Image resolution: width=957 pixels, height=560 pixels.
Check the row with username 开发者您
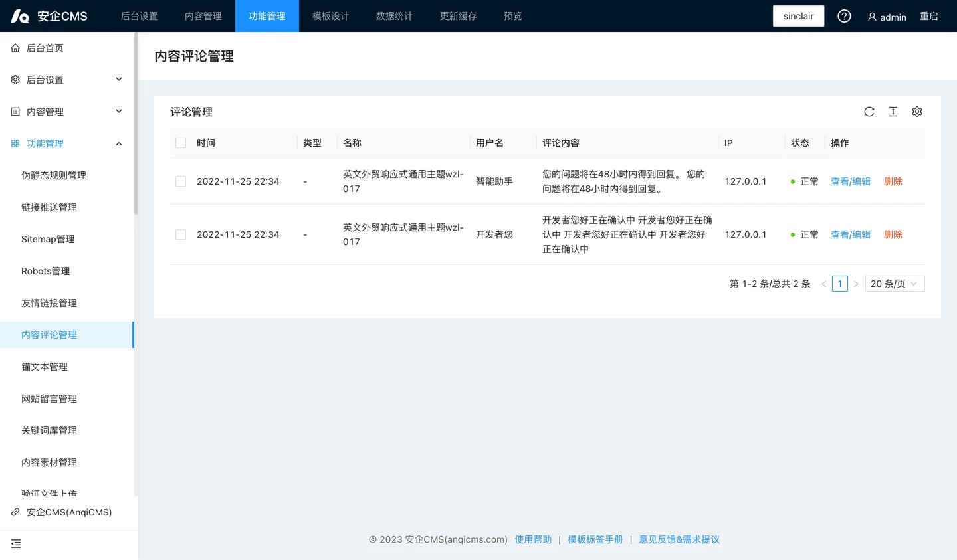click(181, 234)
